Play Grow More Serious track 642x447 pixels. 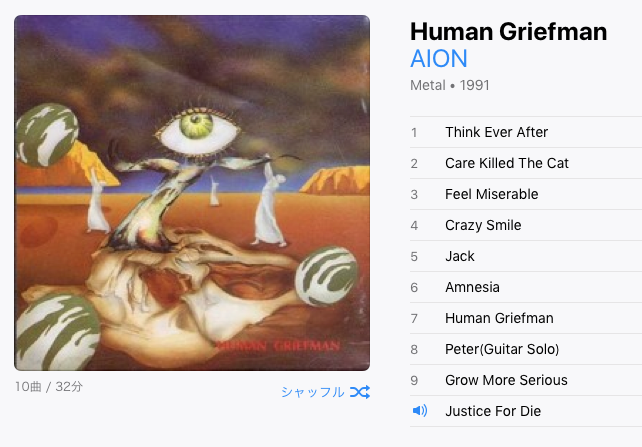526,380
